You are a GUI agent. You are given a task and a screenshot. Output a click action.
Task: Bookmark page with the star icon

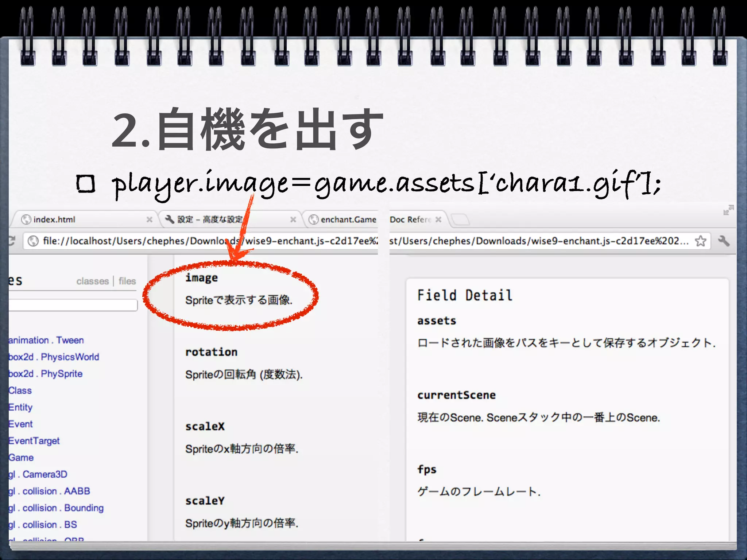point(701,241)
